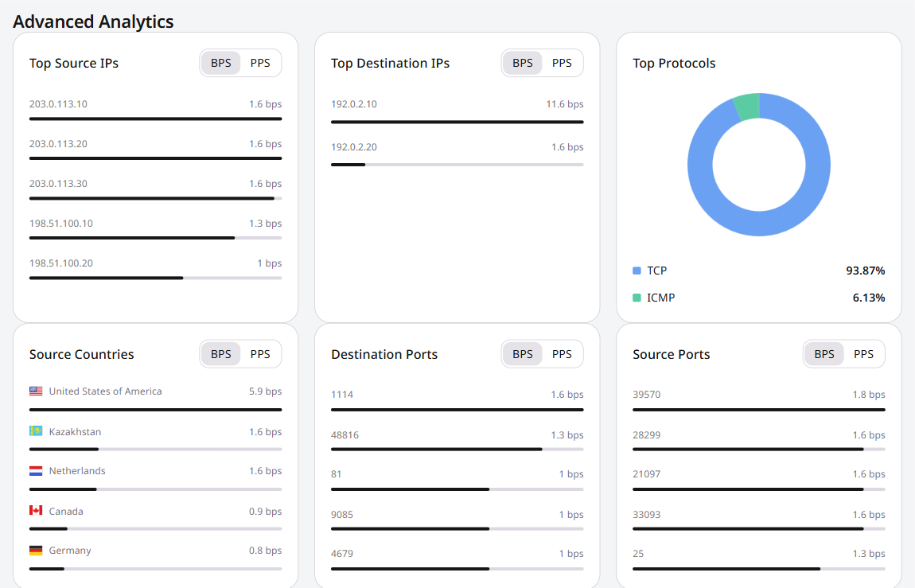Click Germany country name

[x=70, y=550]
